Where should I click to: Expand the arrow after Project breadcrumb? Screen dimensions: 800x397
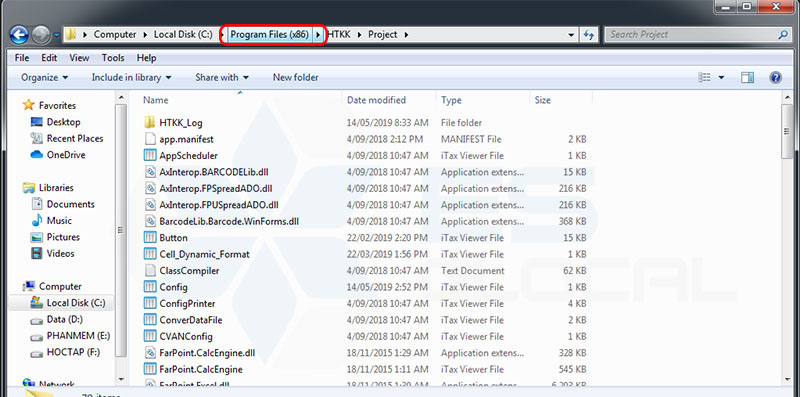407,35
